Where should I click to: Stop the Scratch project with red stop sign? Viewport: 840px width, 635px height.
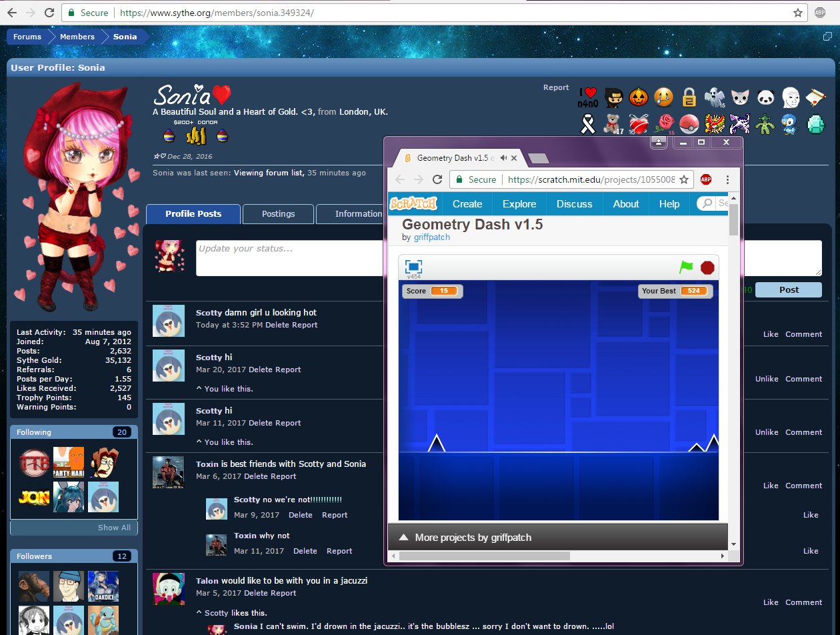707,267
